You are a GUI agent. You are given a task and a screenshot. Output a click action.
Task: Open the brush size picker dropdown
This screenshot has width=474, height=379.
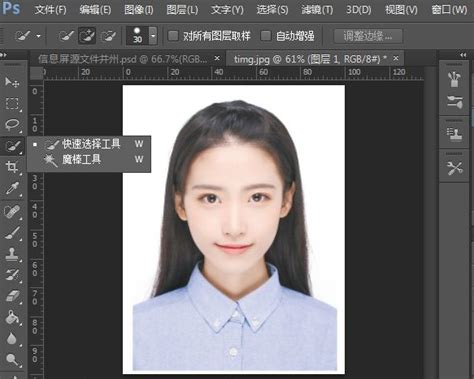153,35
